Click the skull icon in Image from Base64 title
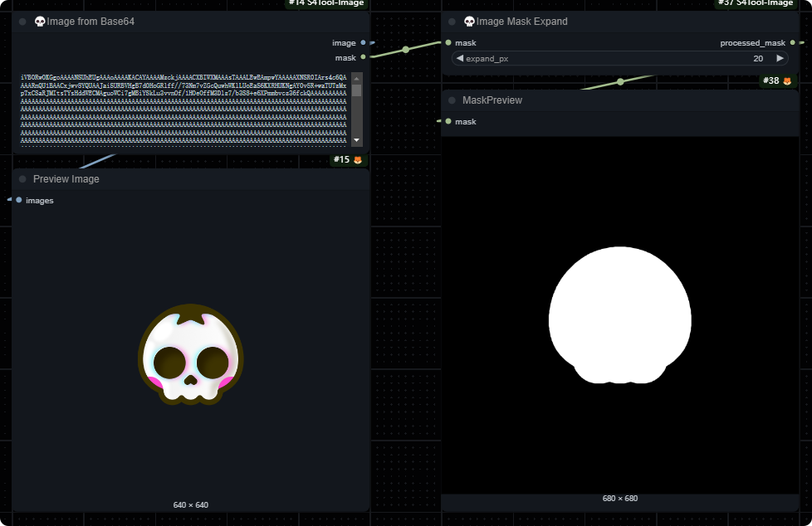 (40, 22)
